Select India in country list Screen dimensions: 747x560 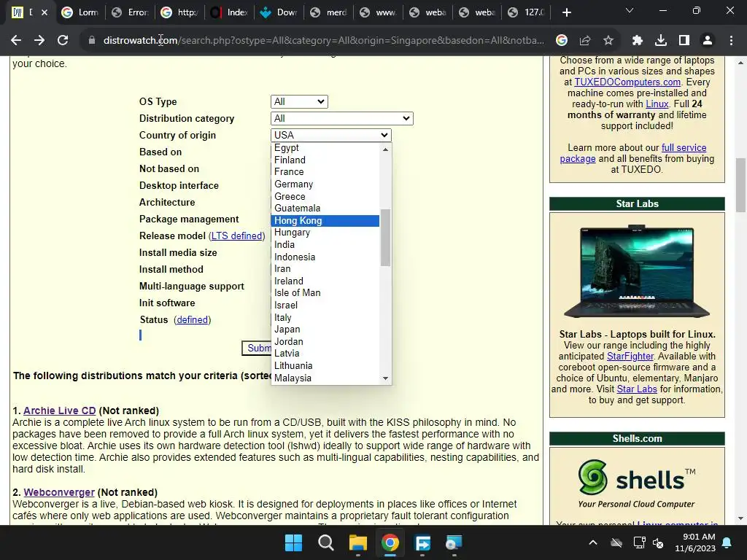325,245
